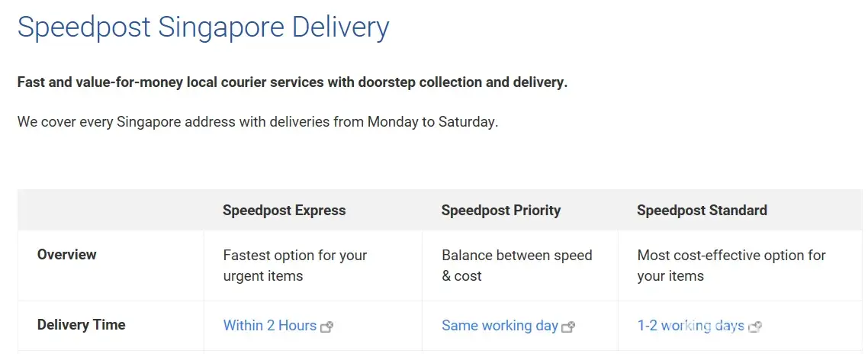The image size is (868, 354).
Task: Follow the 1-2 working days link
Action: tap(690, 326)
